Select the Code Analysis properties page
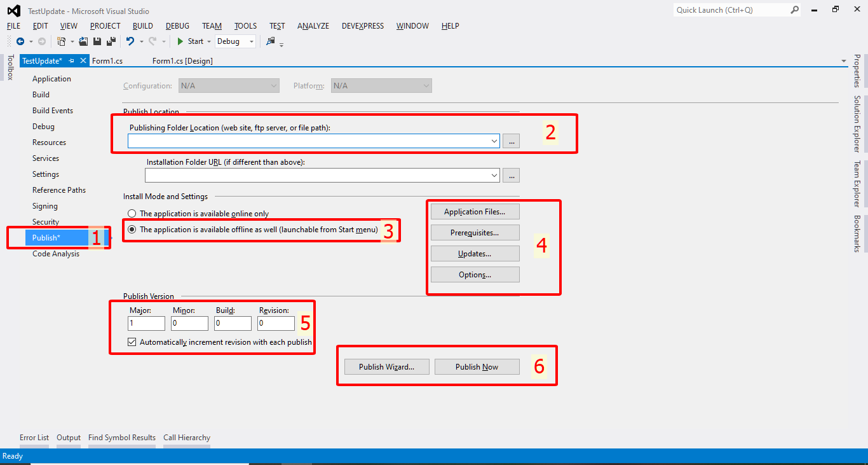Screen dimensions: 868x465 (x=56, y=254)
